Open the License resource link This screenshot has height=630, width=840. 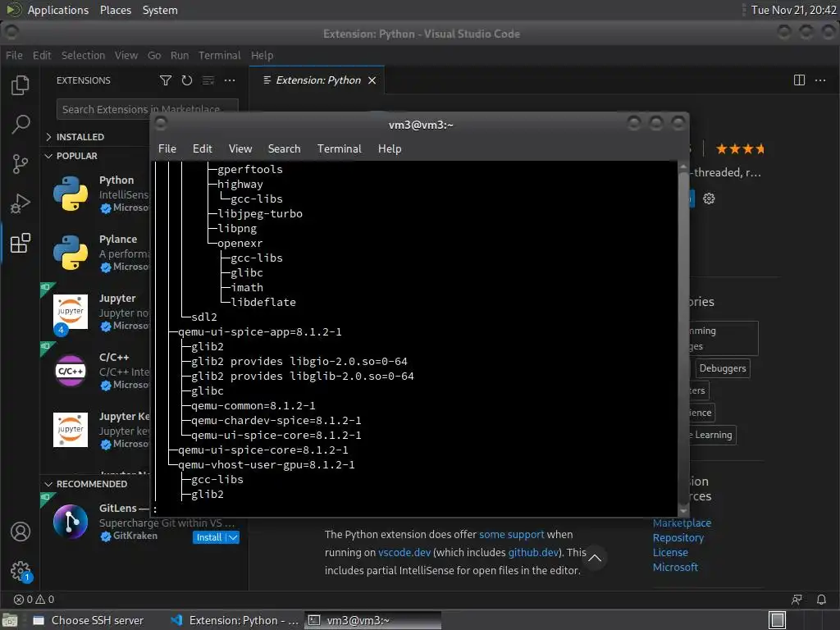click(670, 552)
